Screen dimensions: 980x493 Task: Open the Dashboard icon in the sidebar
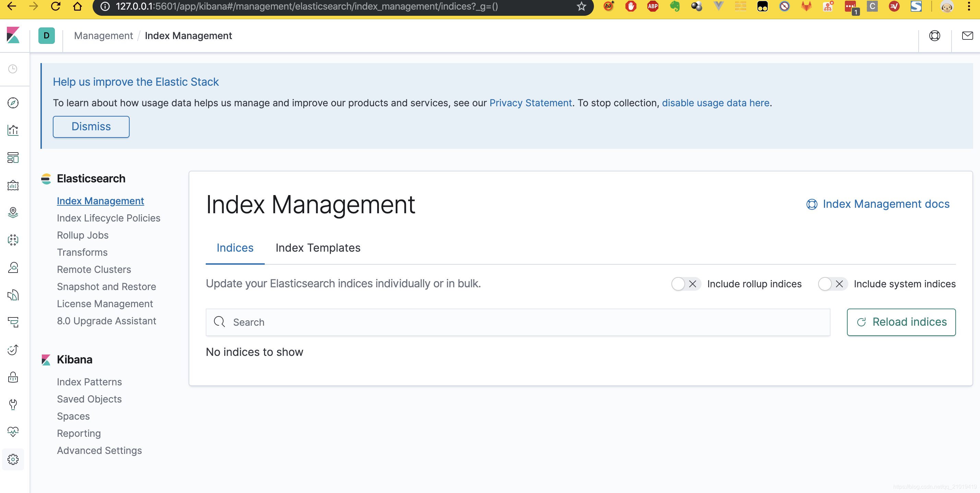click(x=13, y=157)
